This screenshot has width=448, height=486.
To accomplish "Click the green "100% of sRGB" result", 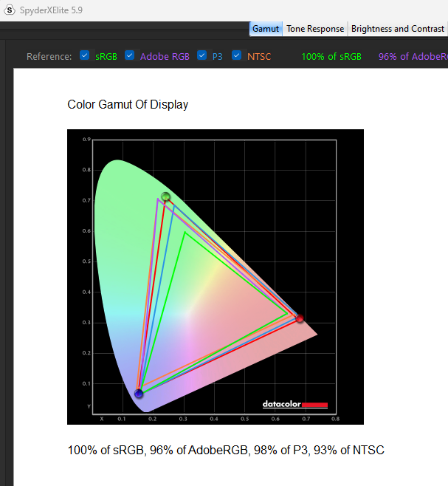I will click(331, 57).
